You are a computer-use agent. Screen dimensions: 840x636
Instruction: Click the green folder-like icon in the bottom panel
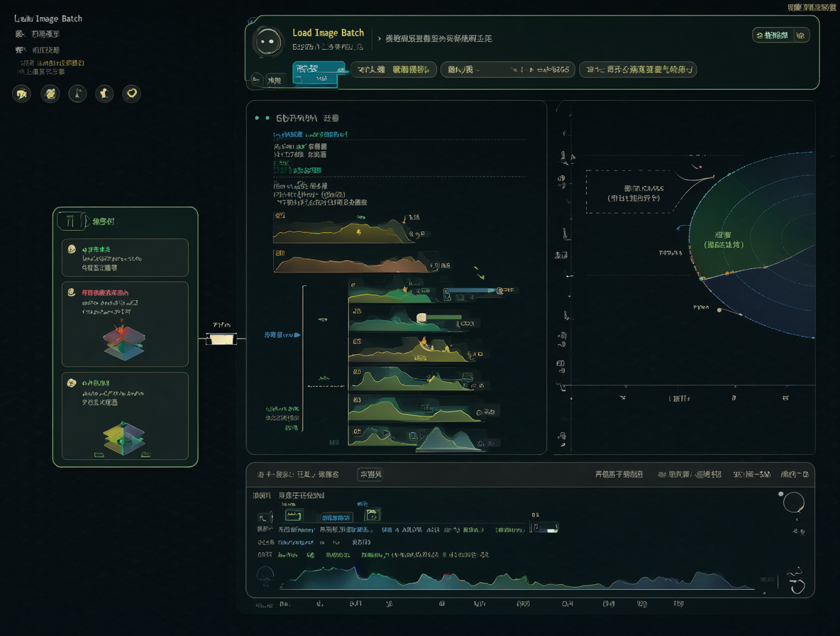tap(372, 515)
